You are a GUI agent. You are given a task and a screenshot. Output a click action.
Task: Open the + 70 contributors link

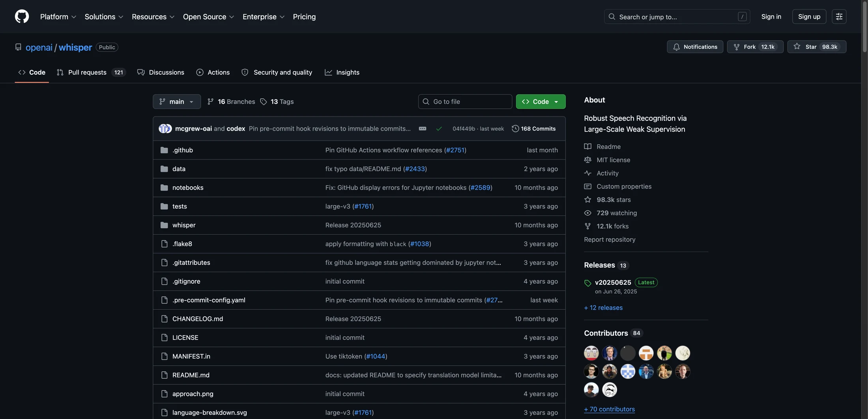coord(609,409)
